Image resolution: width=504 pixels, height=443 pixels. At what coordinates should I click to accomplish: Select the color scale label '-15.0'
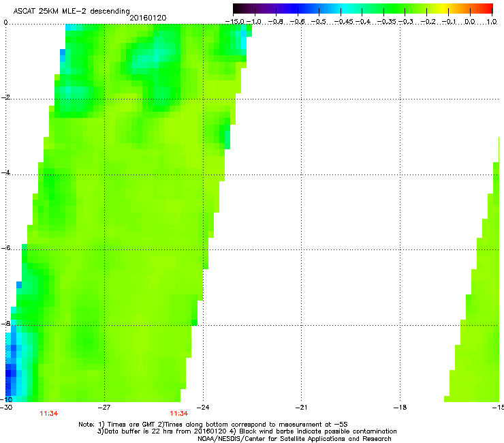235,22
